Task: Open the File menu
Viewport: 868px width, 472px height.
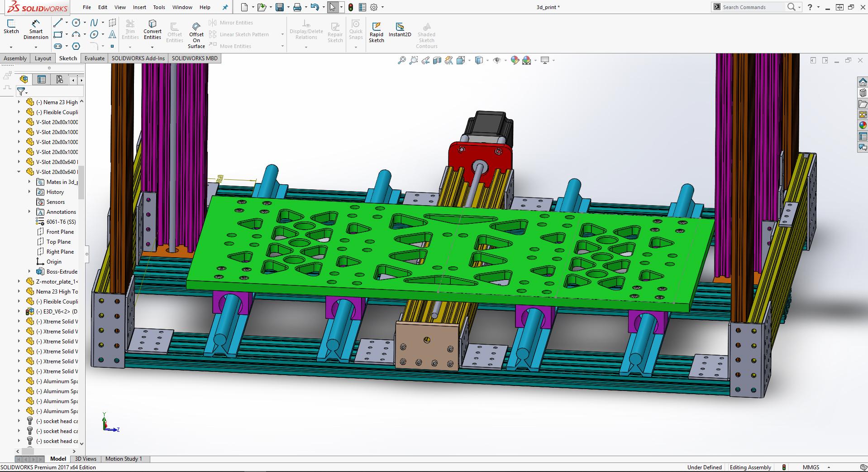Action: click(87, 7)
